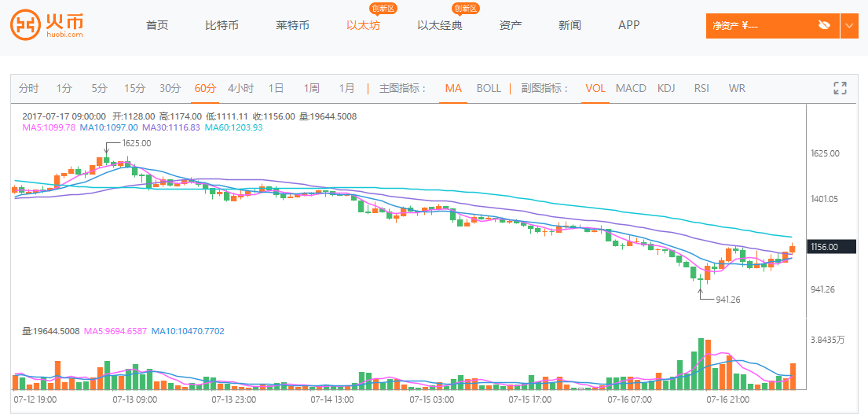The image size is (868, 416).
Task: Click the Huobi logo icon
Action: [x=25, y=25]
